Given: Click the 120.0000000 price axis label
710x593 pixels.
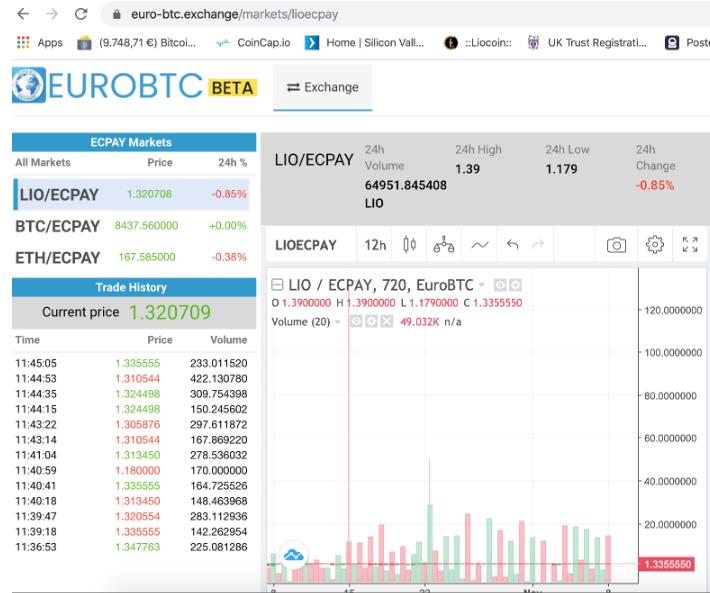Looking at the screenshot, I should [x=673, y=311].
